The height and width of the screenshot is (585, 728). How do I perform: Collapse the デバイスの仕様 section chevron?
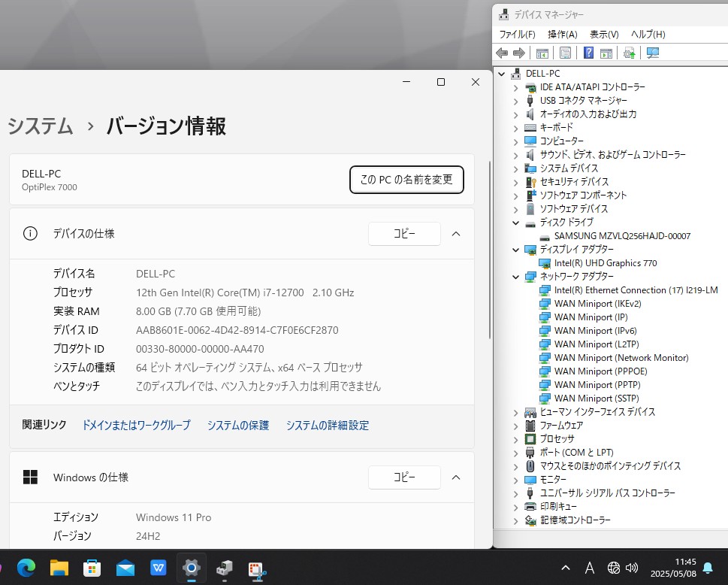(456, 234)
